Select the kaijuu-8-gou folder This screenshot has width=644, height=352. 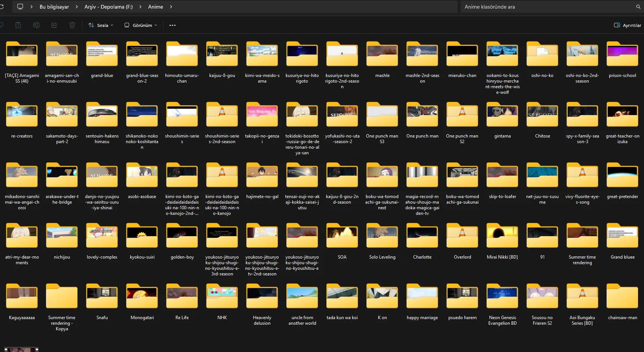tap(222, 60)
